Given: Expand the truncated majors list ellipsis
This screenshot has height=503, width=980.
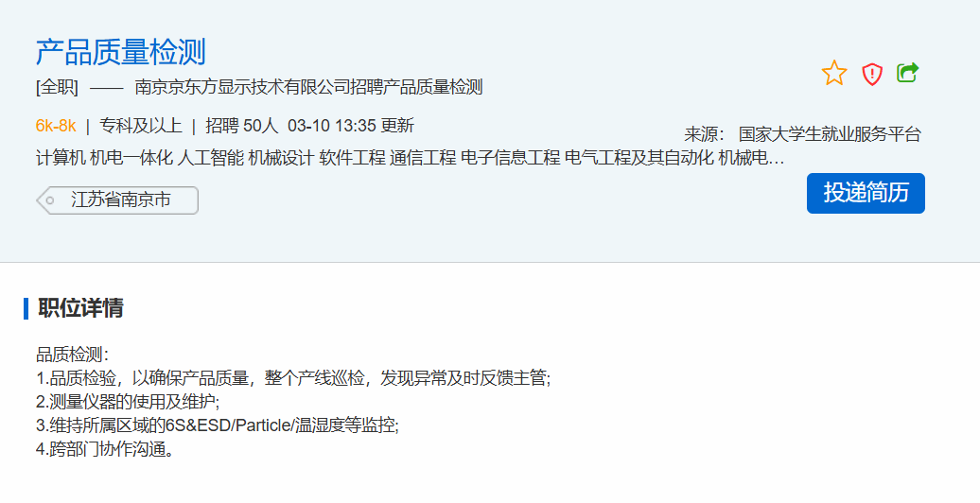Looking at the screenshot, I should (x=776, y=159).
